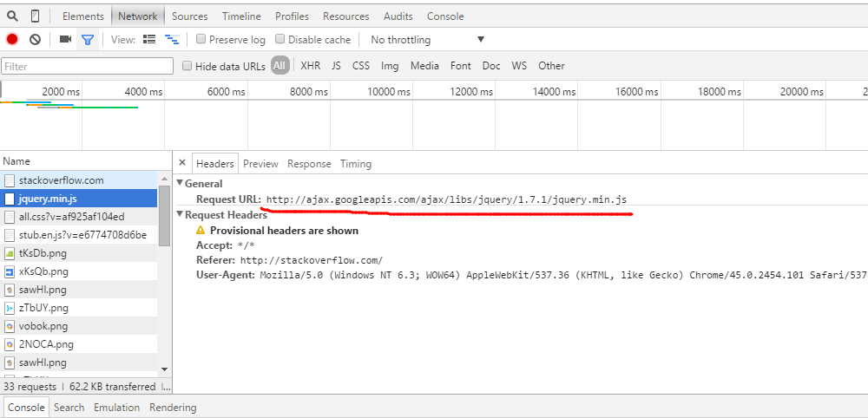Open the Timing tab of request
The height and width of the screenshot is (418, 868).
coord(355,163)
